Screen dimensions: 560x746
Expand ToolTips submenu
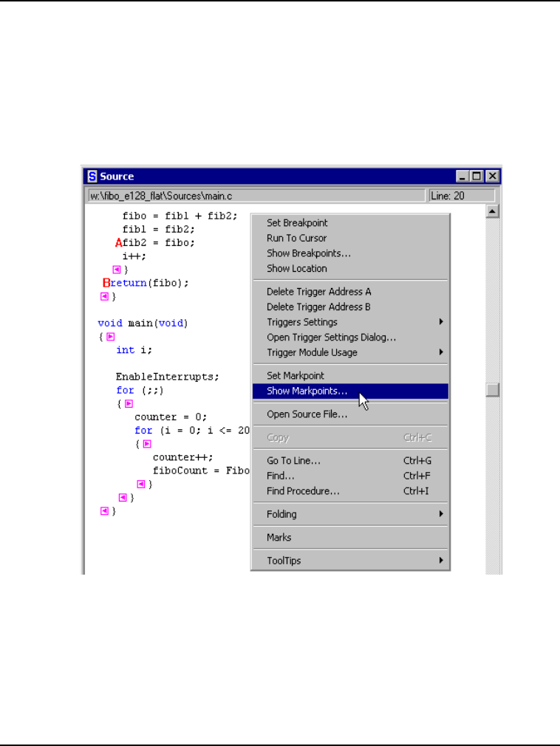pos(350,561)
